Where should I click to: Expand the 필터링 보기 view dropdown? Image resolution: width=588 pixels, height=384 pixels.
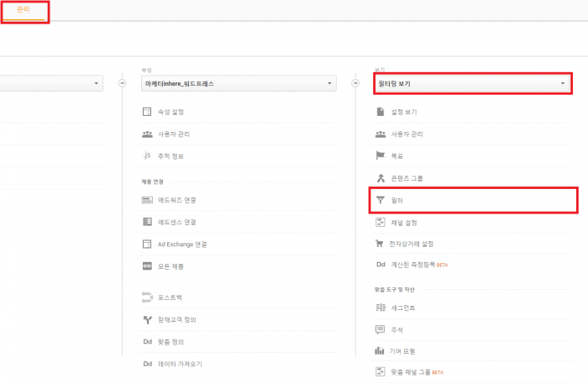click(472, 83)
